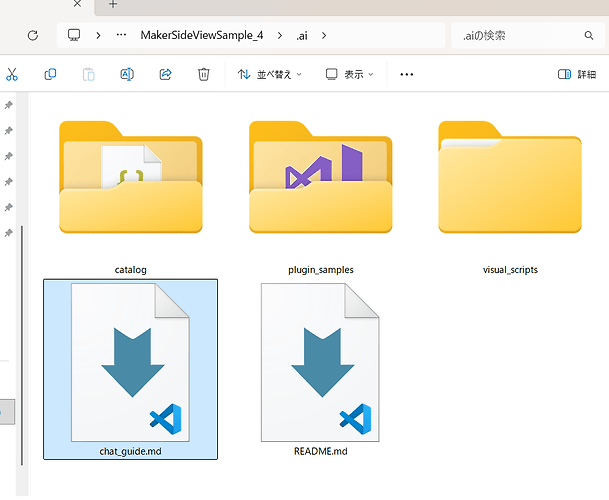Focus the .aiの検索 search box
The image size is (609, 500).
(528, 35)
